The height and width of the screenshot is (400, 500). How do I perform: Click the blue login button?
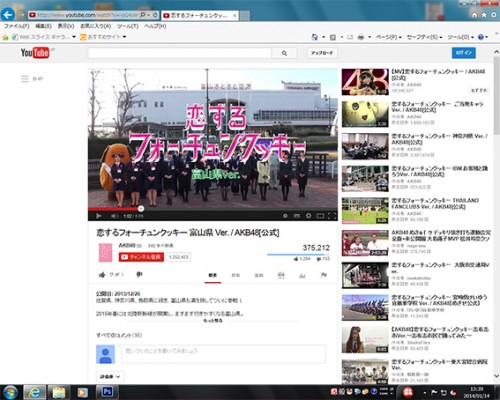[464, 53]
